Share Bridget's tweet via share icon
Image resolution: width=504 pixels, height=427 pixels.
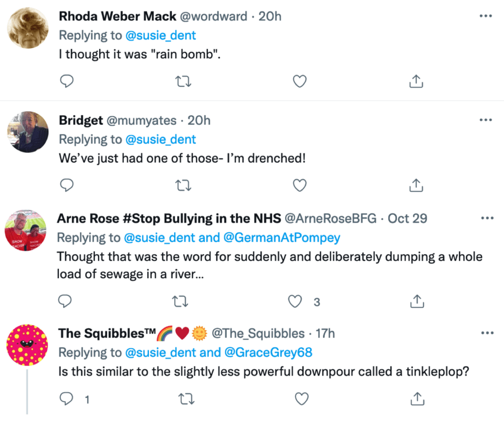tap(416, 184)
